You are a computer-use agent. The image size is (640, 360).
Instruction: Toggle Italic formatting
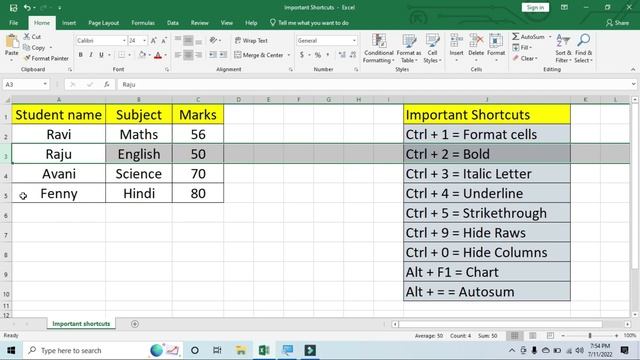click(x=91, y=55)
